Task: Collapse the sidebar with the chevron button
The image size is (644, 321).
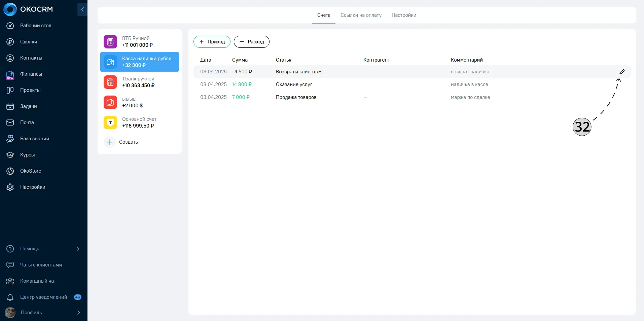Action: [82, 9]
